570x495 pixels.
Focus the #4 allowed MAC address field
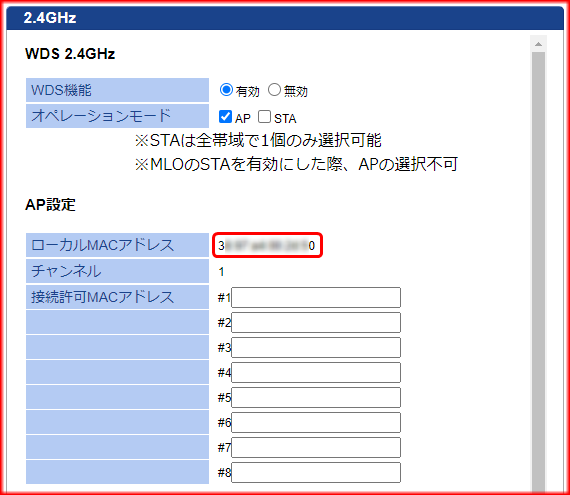316,372
